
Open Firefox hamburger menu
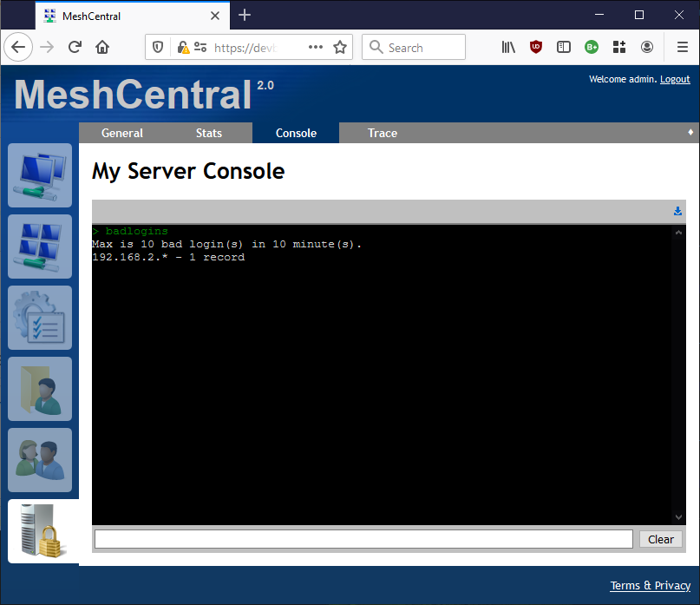coord(683,47)
